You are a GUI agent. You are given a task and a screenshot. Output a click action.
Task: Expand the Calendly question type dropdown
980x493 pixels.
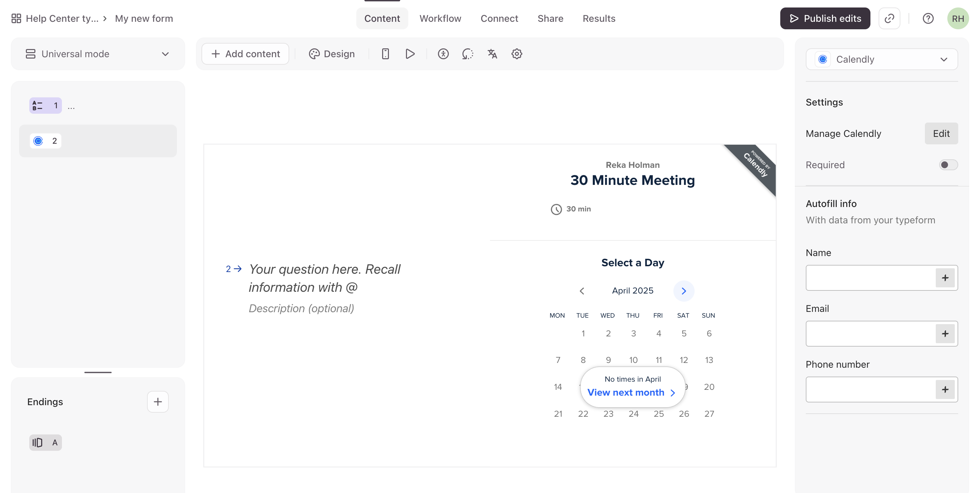tap(881, 59)
